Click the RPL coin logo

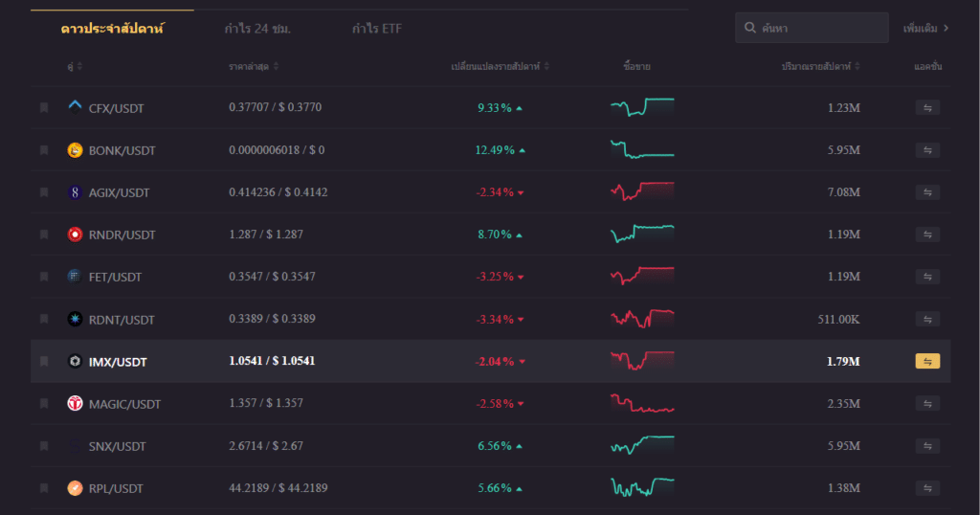[75, 488]
